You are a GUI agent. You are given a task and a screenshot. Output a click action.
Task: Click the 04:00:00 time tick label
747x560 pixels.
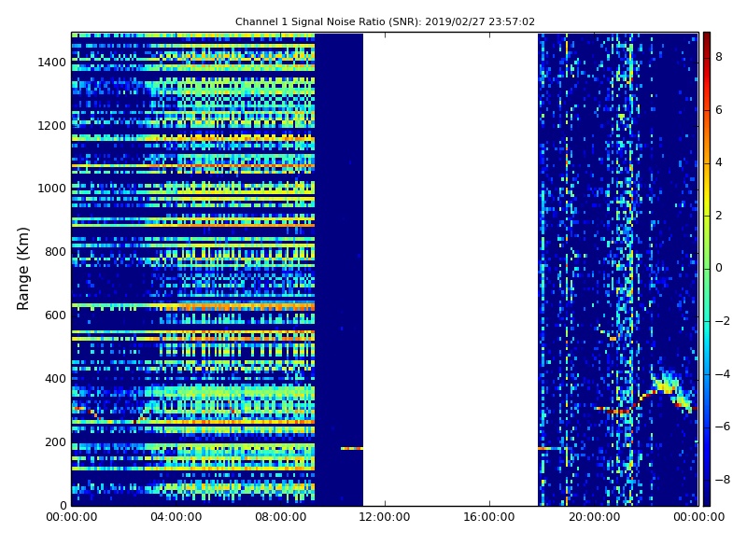click(x=176, y=517)
